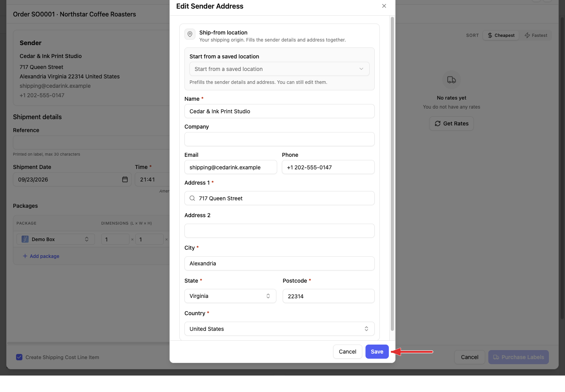Open the Country dropdown showing United States
Screen dimensions: 565x392
tap(279, 329)
